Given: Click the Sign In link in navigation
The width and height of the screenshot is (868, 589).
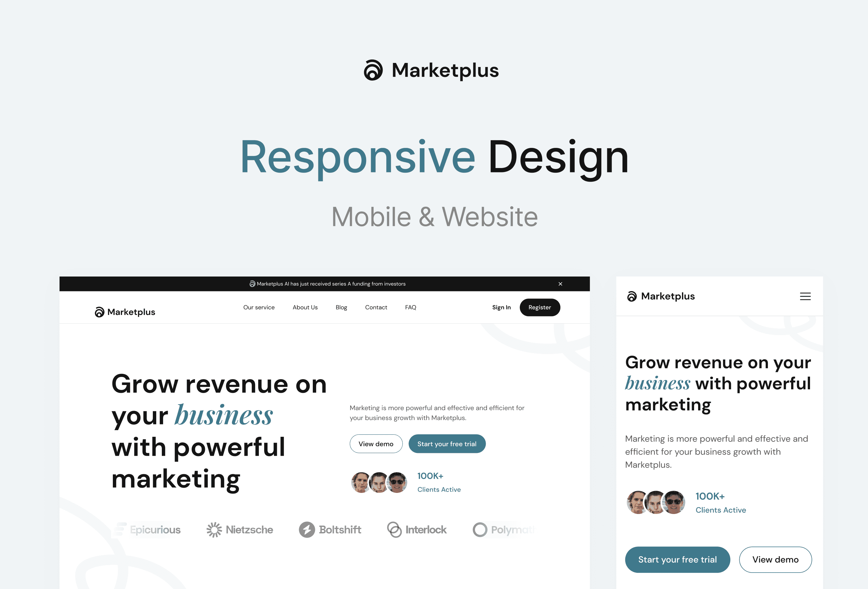Looking at the screenshot, I should pyautogui.click(x=501, y=306).
